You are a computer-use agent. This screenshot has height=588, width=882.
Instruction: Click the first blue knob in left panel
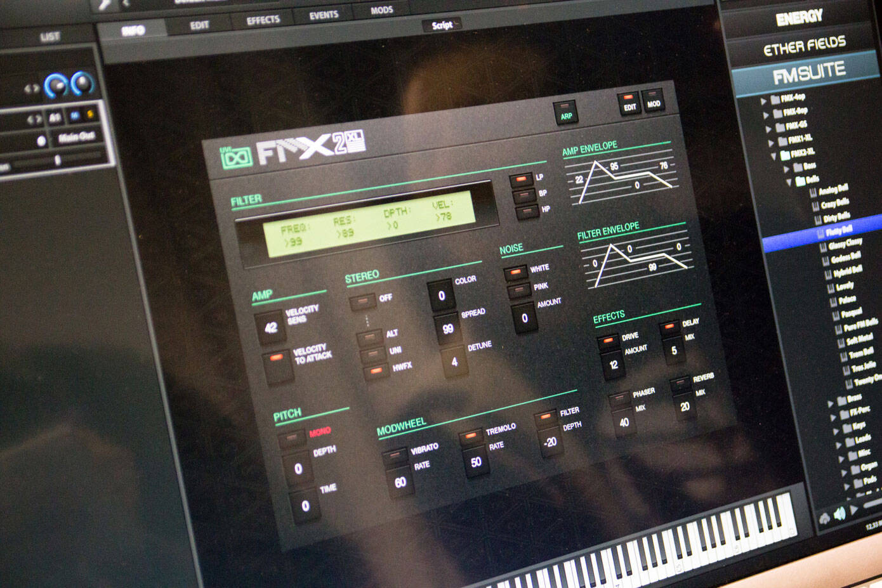(x=56, y=86)
